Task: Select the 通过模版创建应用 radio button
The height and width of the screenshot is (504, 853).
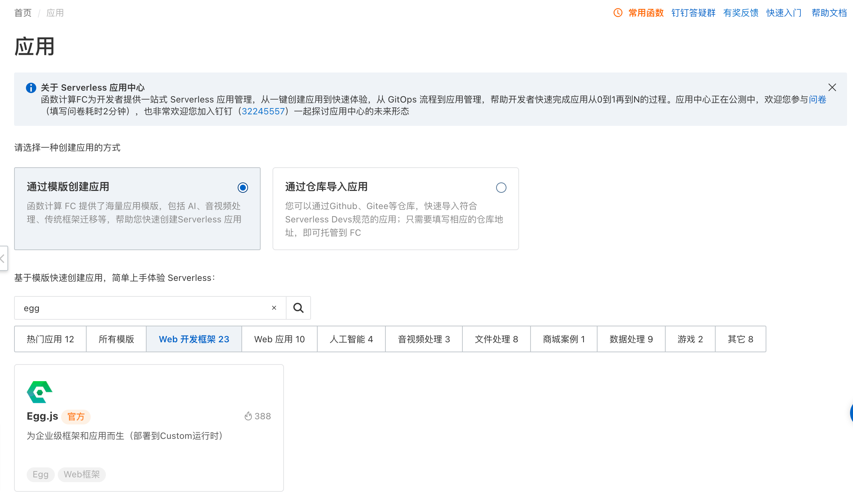Action: 243,188
